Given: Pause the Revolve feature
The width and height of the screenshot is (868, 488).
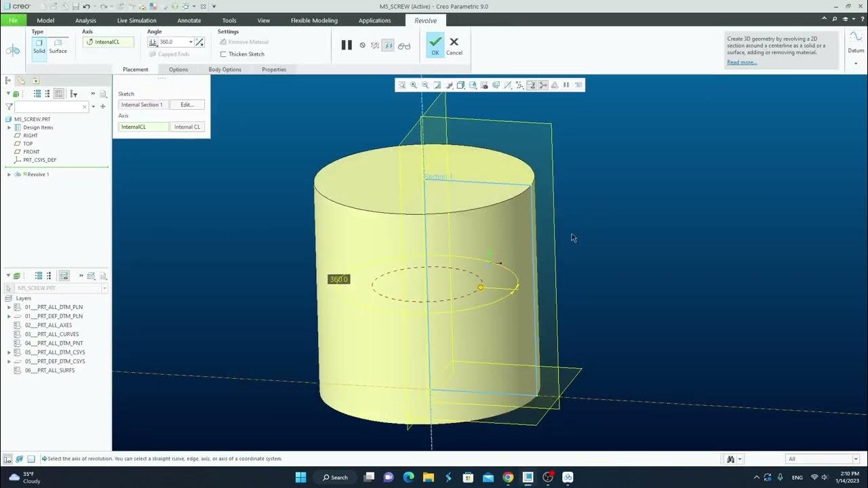Looking at the screenshot, I should 347,45.
